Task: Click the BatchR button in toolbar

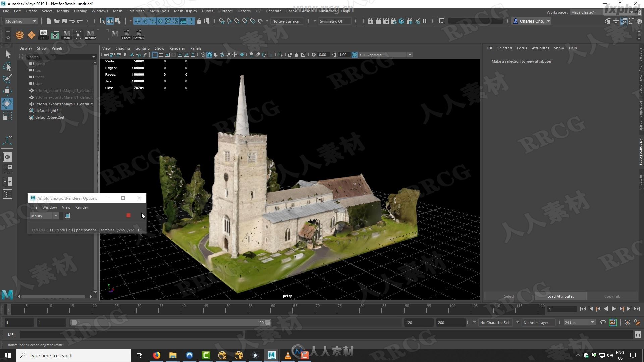Action: (139, 34)
